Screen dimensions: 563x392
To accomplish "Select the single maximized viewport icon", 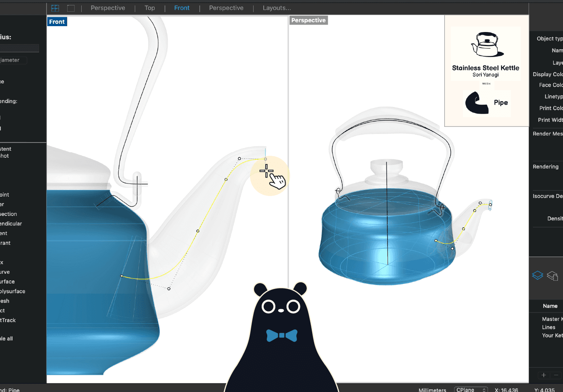I will pyautogui.click(x=71, y=8).
